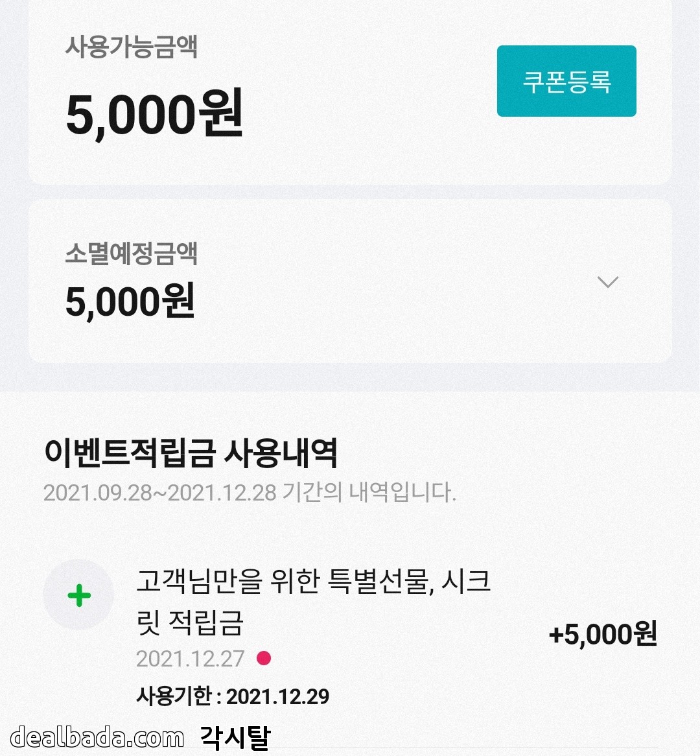Click the 각시탈 watermark text
Screen dimensions: 700x756
click(234, 737)
